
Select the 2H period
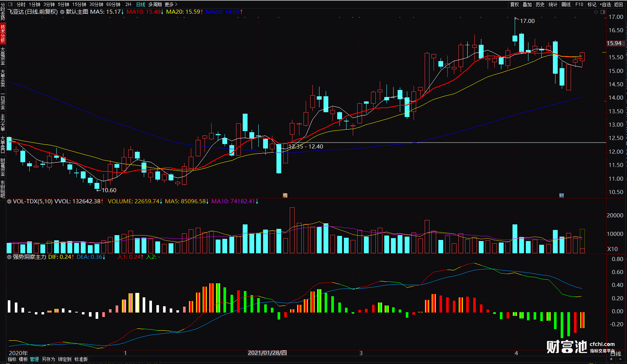(x=128, y=4)
